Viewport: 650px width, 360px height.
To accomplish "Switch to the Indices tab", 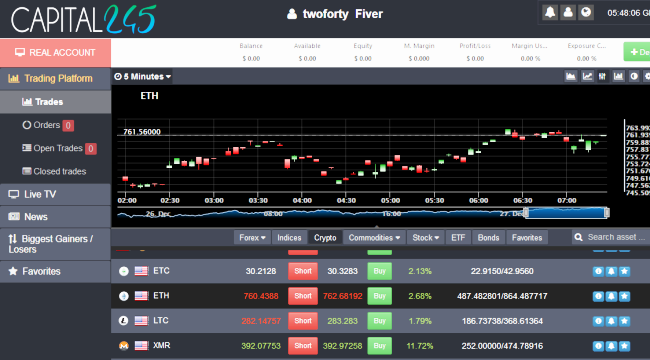I will click(289, 238).
